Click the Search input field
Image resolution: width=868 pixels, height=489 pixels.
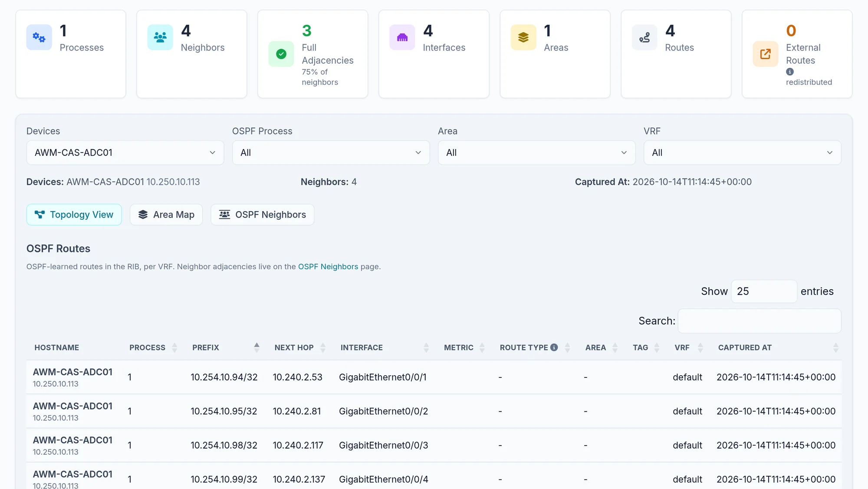click(x=759, y=321)
